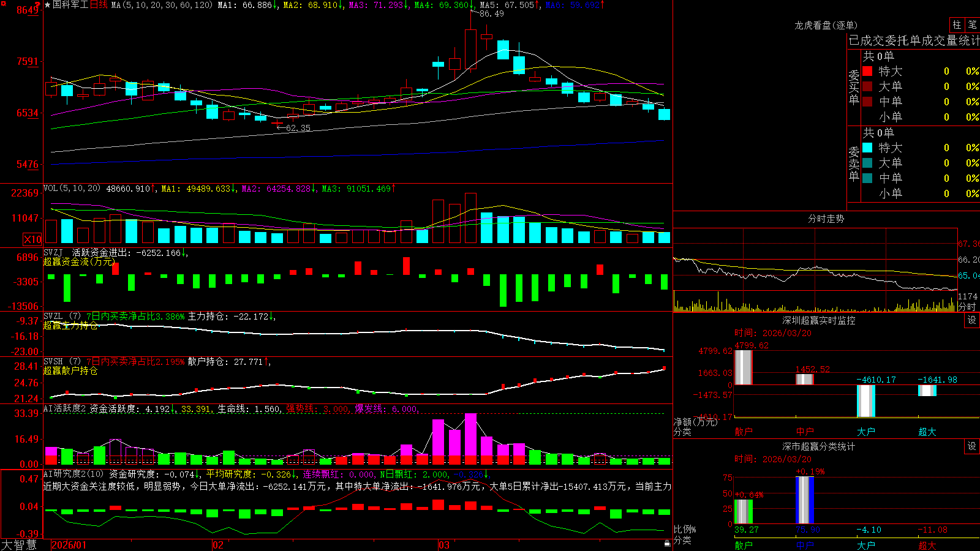
Task: Click the MA3: 71.293 value
Action: pos(379,5)
